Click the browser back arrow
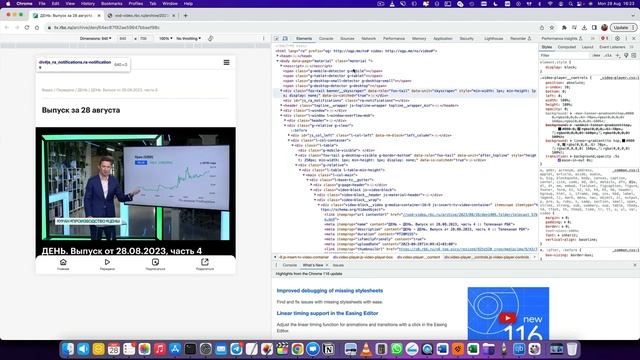Image resolution: width=640 pixels, height=360 pixels. click(x=7, y=27)
